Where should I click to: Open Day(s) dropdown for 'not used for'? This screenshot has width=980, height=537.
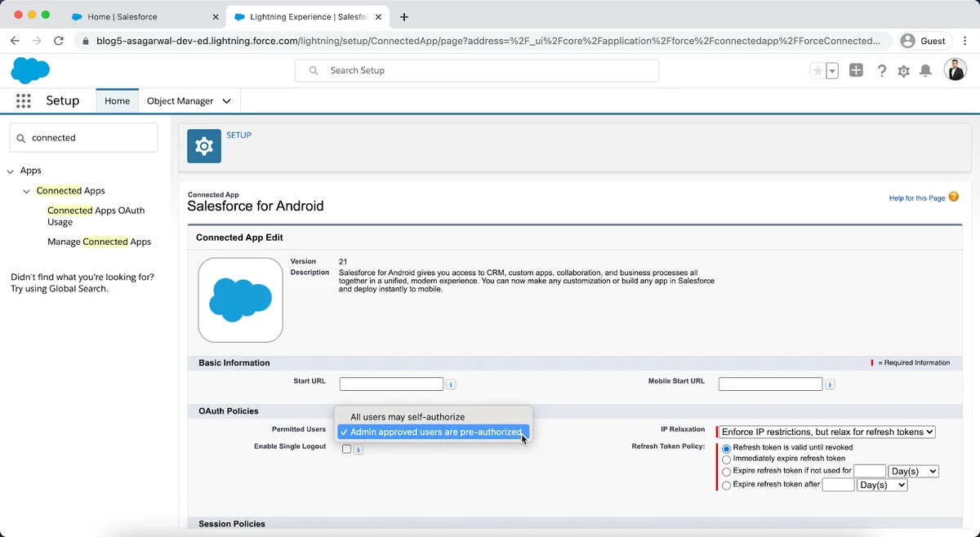[x=913, y=471]
